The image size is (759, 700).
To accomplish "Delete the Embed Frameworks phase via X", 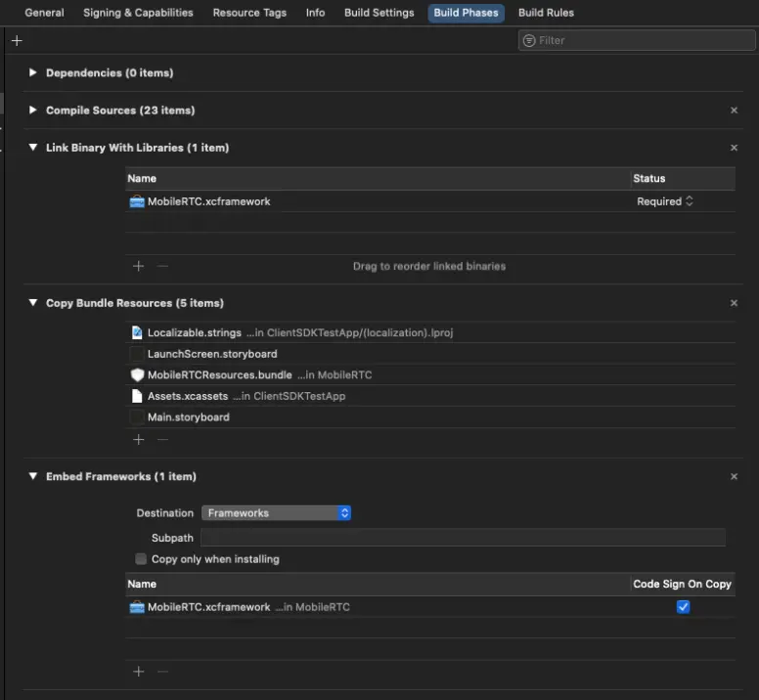I will pos(734,477).
